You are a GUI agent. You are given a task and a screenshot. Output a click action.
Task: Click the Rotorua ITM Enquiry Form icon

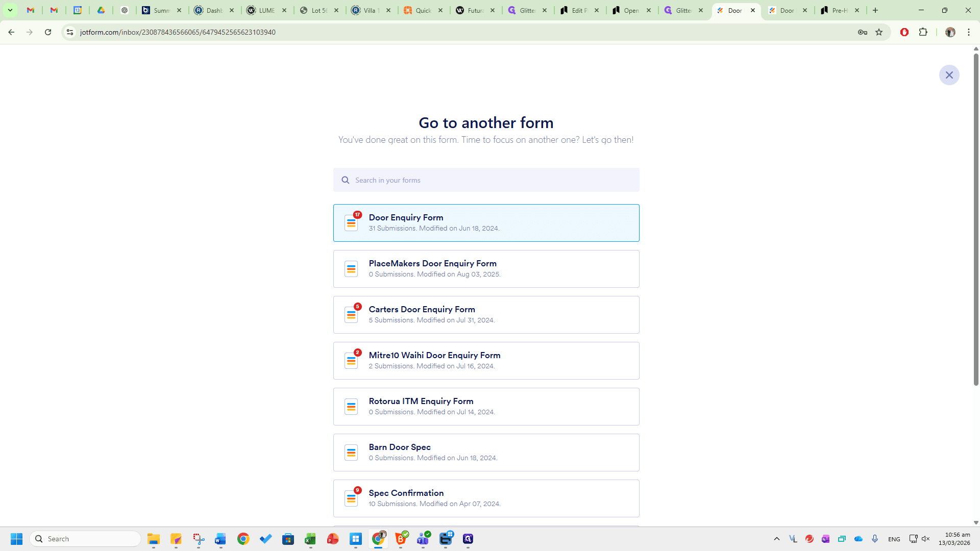pyautogui.click(x=351, y=407)
